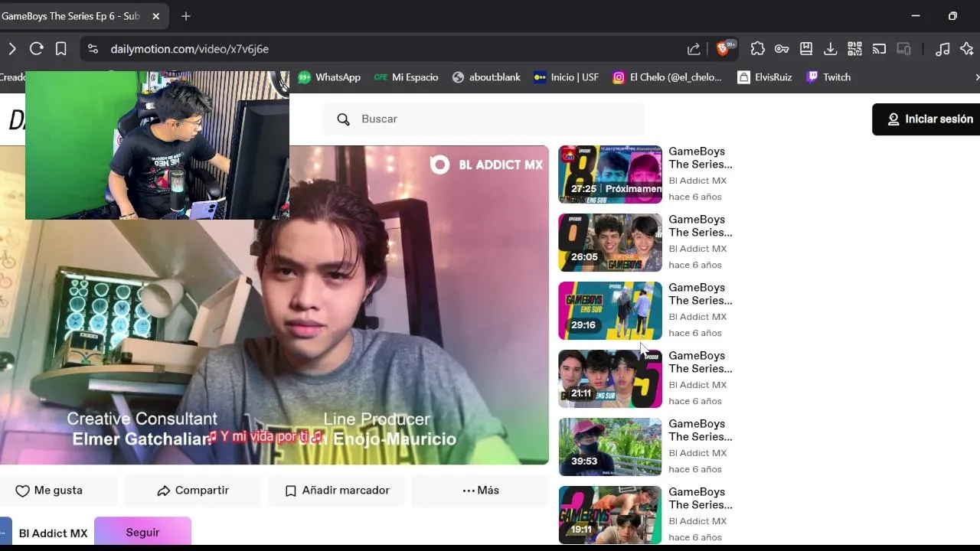Open a new browser tab with plus
Screen dimensions: 980x551
click(x=186, y=16)
